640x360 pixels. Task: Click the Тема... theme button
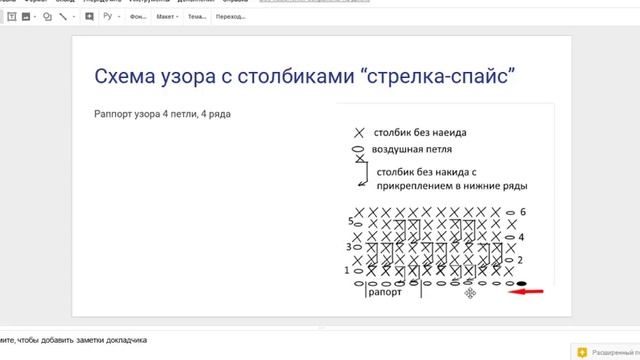click(x=197, y=17)
